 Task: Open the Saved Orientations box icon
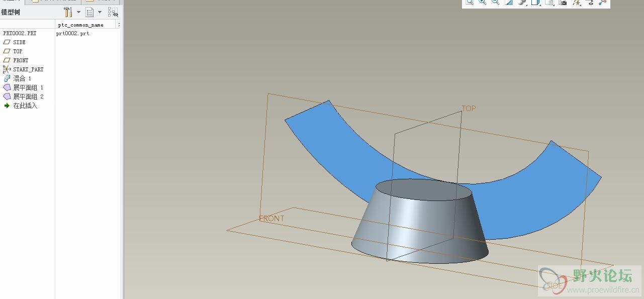[x=535, y=3]
